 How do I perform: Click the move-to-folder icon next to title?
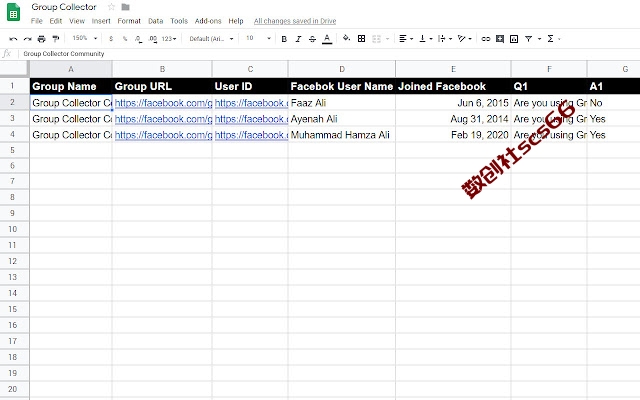pos(126,7)
